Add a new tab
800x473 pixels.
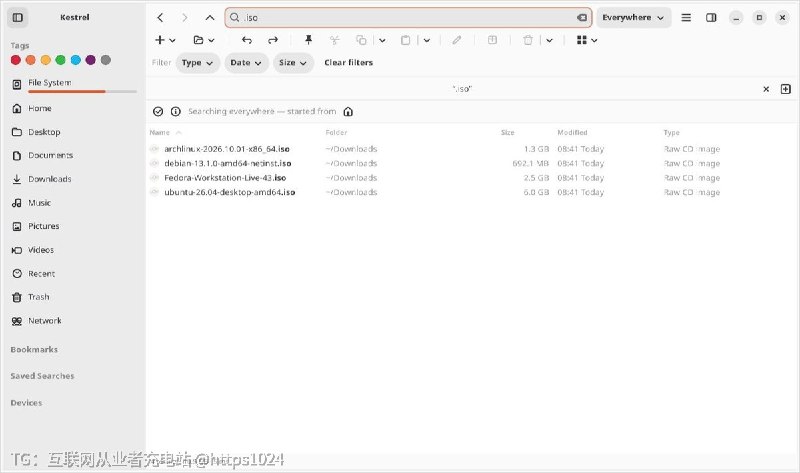point(786,89)
